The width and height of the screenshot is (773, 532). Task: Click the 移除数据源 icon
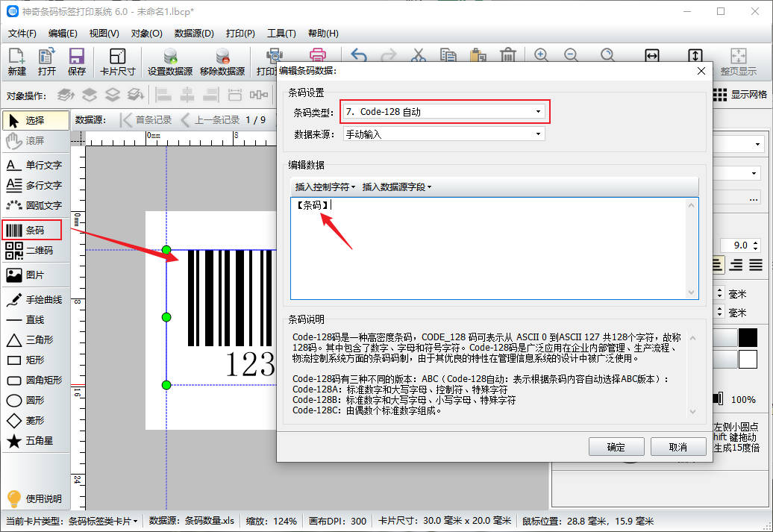(x=222, y=62)
